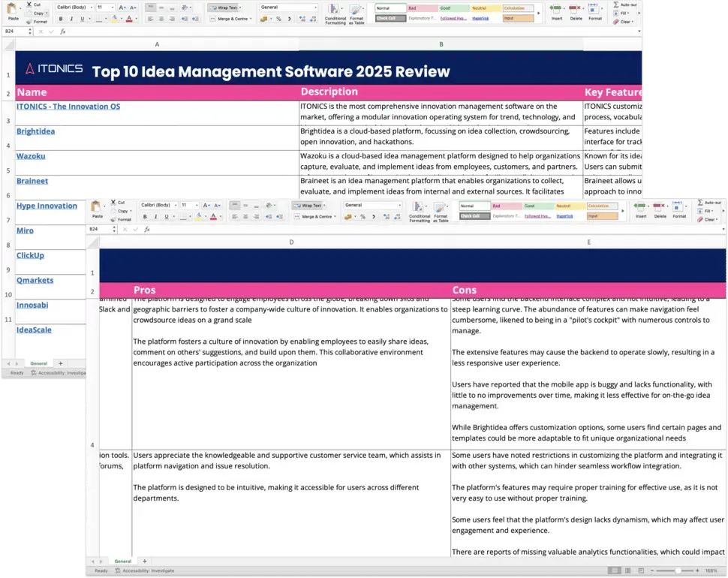Toggle Bold formatting in the back window
This screenshot has width=728, height=578.
(x=59, y=19)
